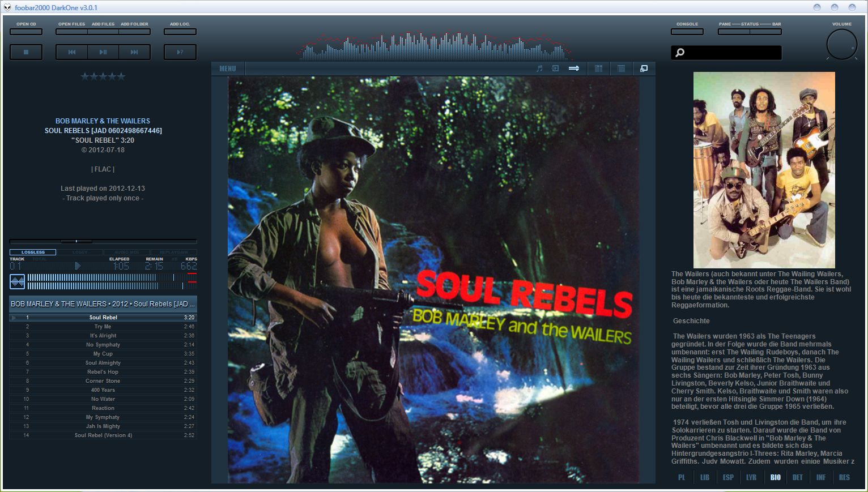Switch to list view layout icon
Screen dimensions: 868x492
621,69
